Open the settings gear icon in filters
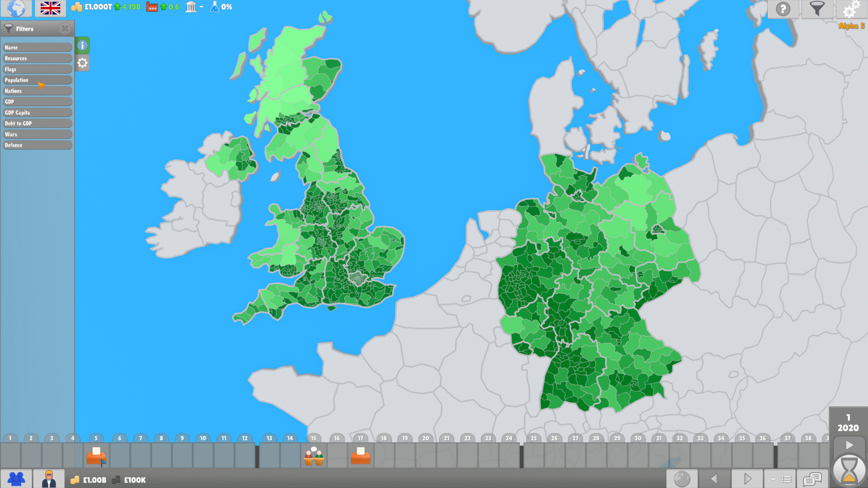This screenshot has width=868, height=488. 82,62
